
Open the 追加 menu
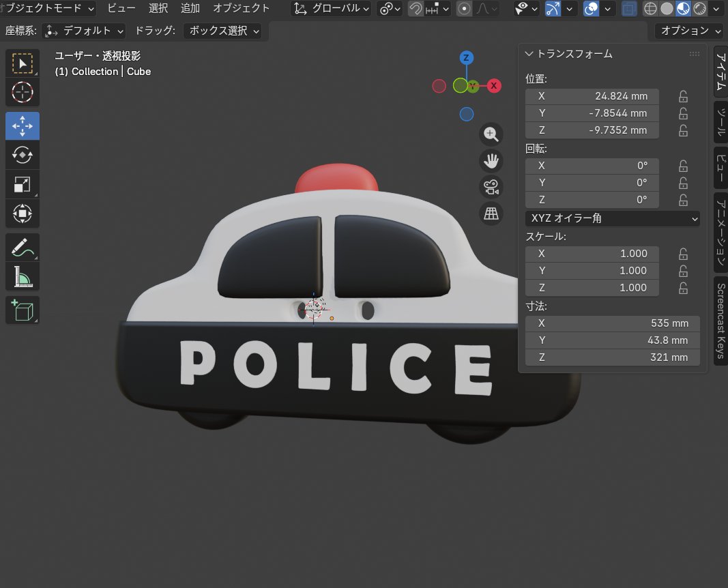[x=190, y=8]
